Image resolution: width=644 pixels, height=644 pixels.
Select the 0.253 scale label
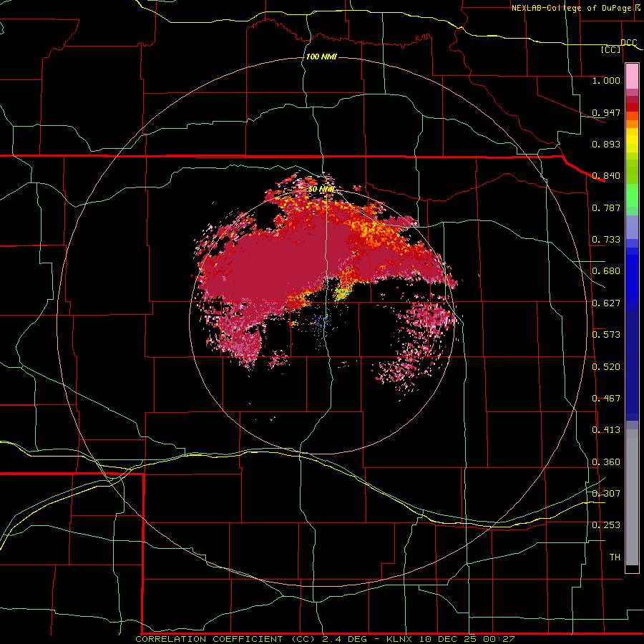click(606, 525)
